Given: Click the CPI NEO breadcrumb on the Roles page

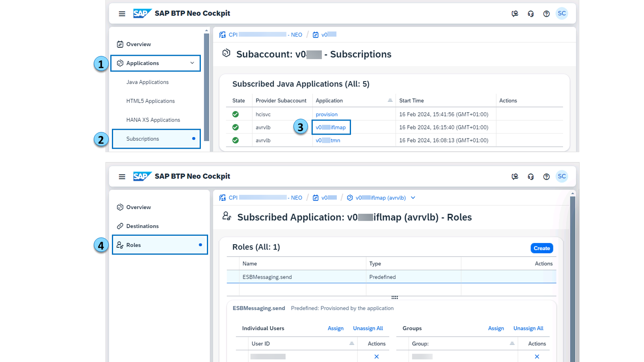Looking at the screenshot, I should point(261,197).
